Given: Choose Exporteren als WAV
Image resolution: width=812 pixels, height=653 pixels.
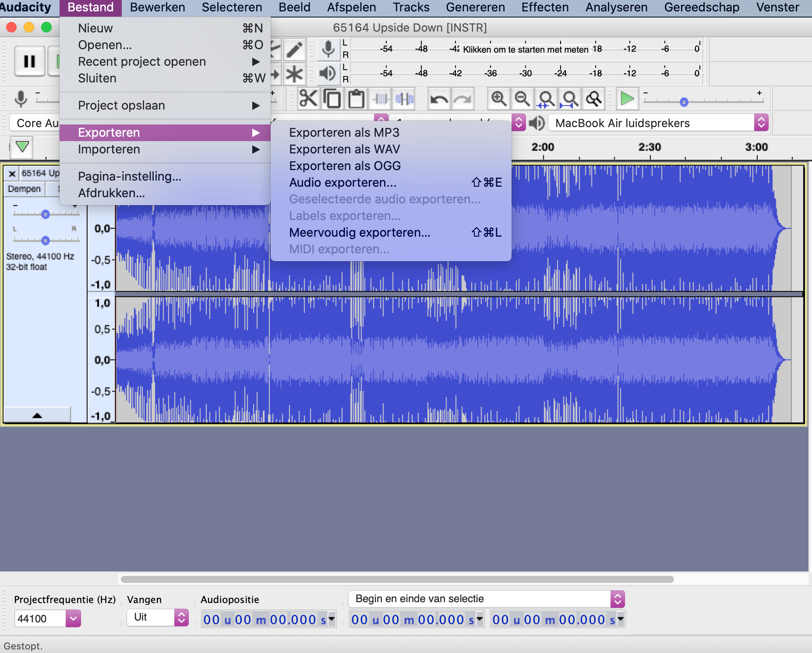Looking at the screenshot, I should [x=391, y=149].
